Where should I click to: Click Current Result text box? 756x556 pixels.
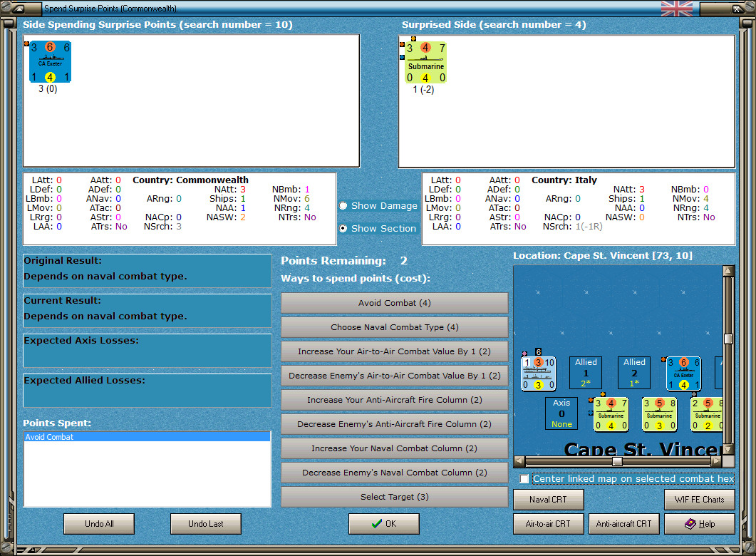click(x=147, y=311)
